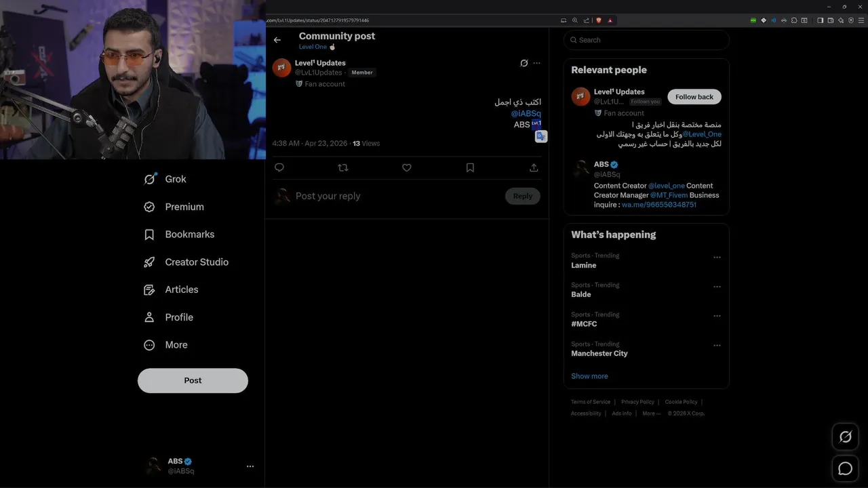Open the Level One community link
Image resolution: width=868 pixels, height=488 pixels.
[317, 47]
